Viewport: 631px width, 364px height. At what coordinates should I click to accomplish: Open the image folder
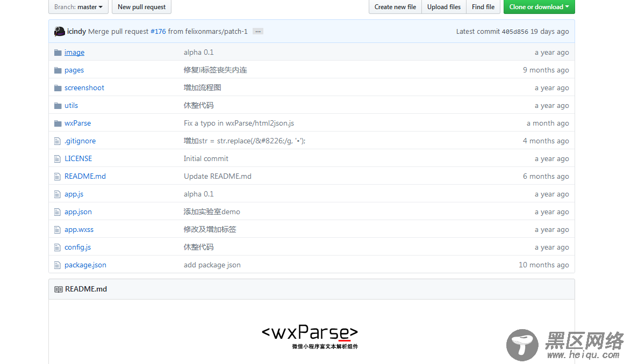[75, 52]
